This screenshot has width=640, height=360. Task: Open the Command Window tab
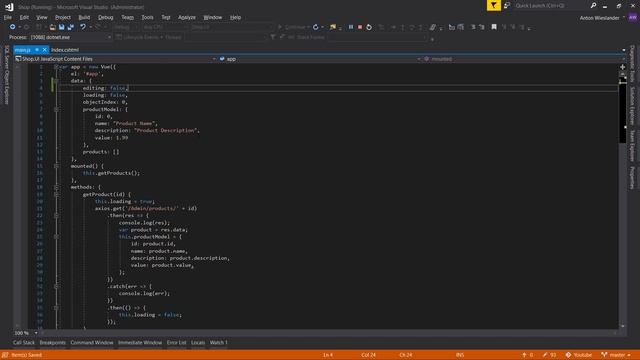(x=92, y=343)
